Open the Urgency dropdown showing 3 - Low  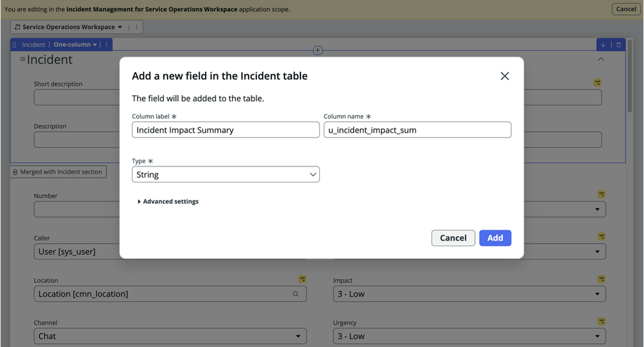[469, 336]
